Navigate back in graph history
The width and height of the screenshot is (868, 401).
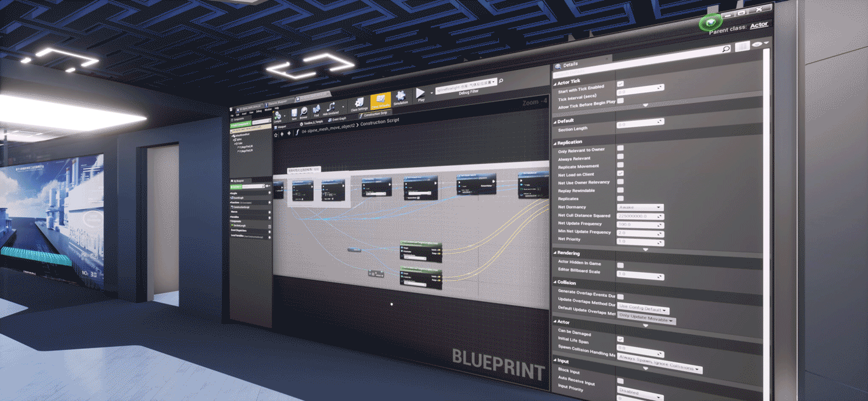pos(283,135)
